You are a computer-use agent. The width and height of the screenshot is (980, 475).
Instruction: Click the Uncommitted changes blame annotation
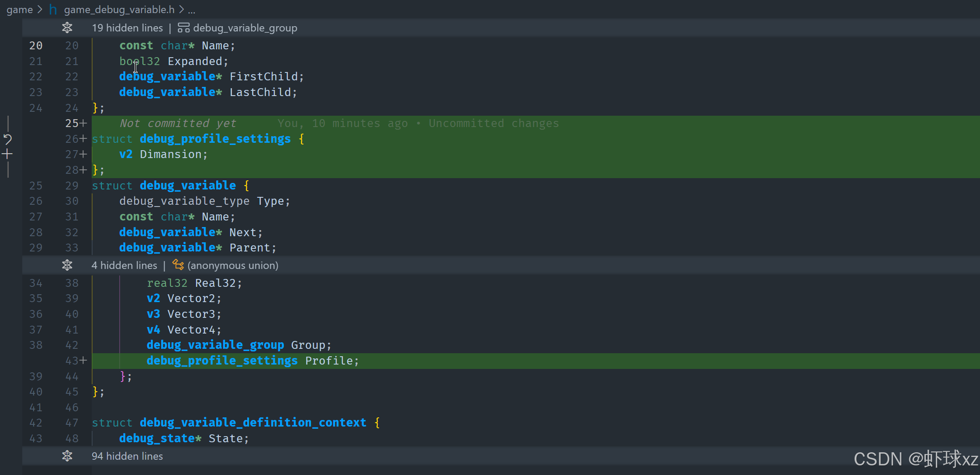pyautogui.click(x=493, y=124)
